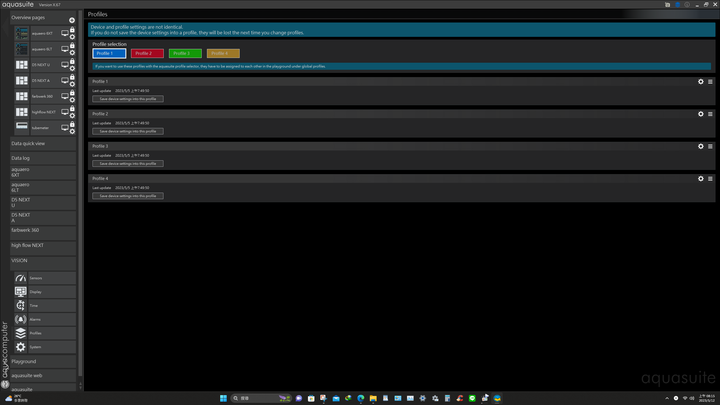Open the Playground section

coord(43,362)
